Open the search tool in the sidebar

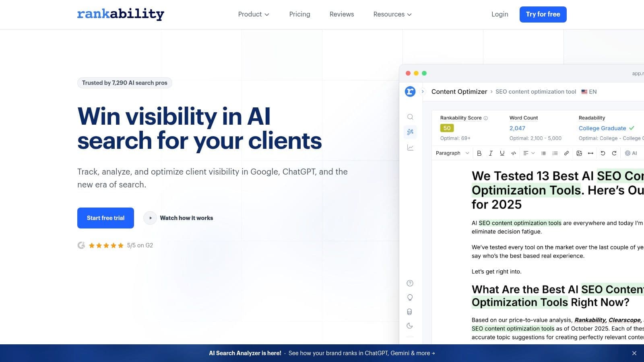click(x=410, y=117)
